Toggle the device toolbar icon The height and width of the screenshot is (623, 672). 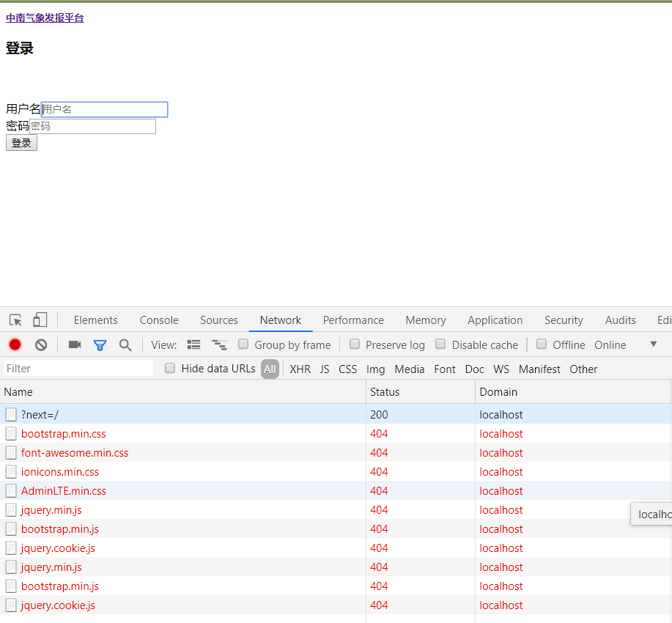tap(40, 320)
